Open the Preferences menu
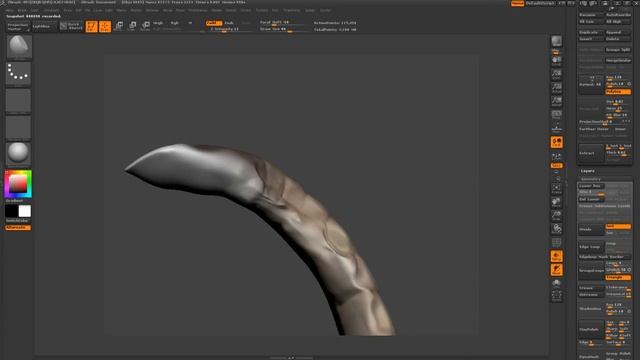The image size is (640, 360). (x=198, y=10)
